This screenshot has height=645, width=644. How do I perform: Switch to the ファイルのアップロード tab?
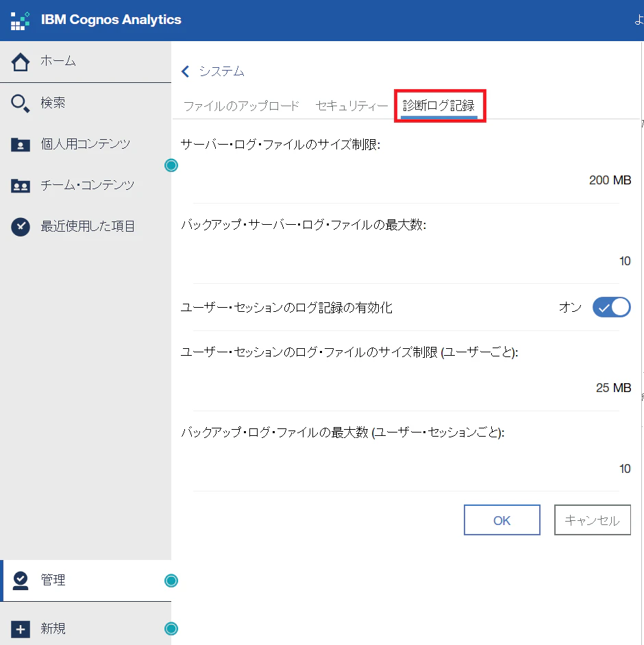(241, 106)
